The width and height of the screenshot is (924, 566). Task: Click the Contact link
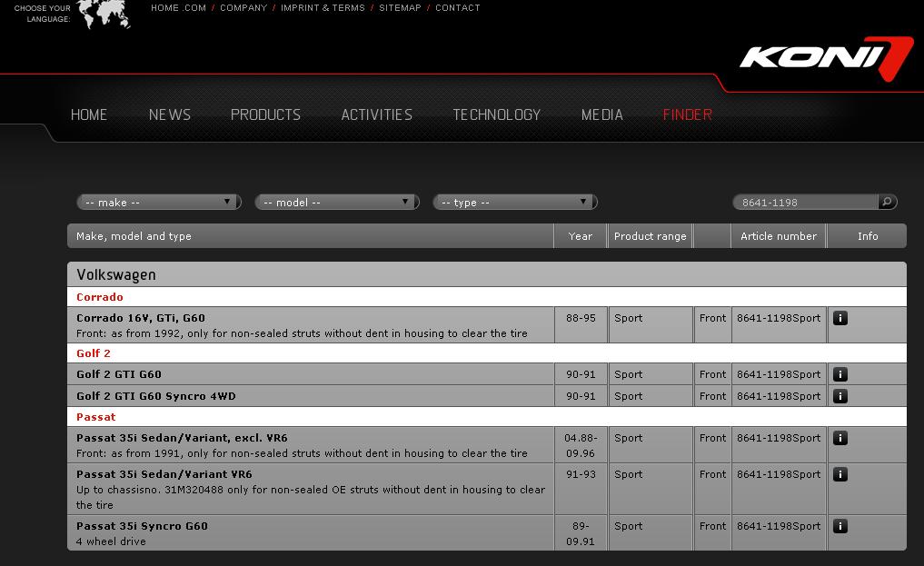point(457,8)
